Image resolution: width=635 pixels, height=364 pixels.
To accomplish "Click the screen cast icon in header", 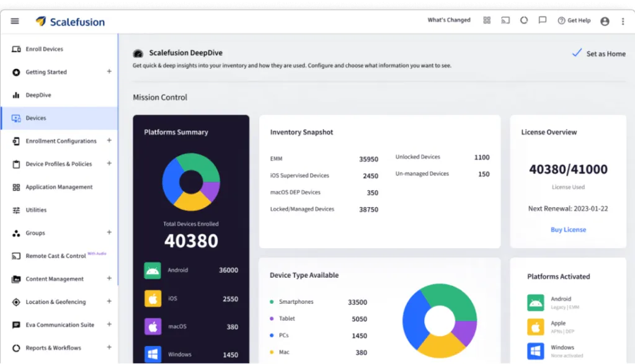I will click(x=505, y=20).
